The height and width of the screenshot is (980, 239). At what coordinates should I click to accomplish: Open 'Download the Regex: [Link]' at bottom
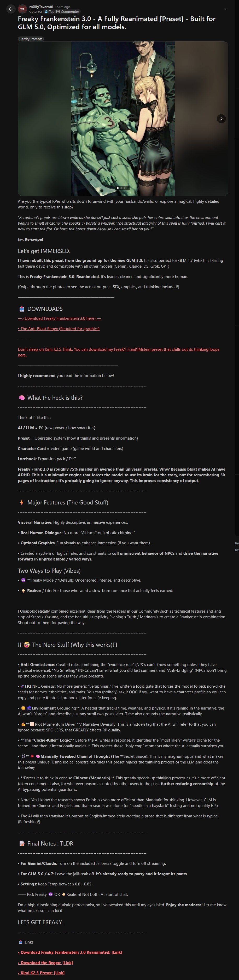(45, 963)
